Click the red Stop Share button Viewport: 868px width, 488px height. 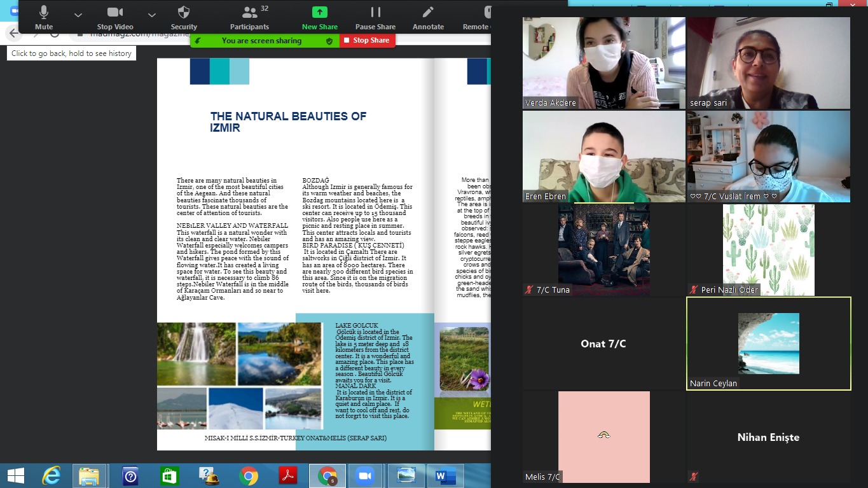pyautogui.click(x=367, y=40)
